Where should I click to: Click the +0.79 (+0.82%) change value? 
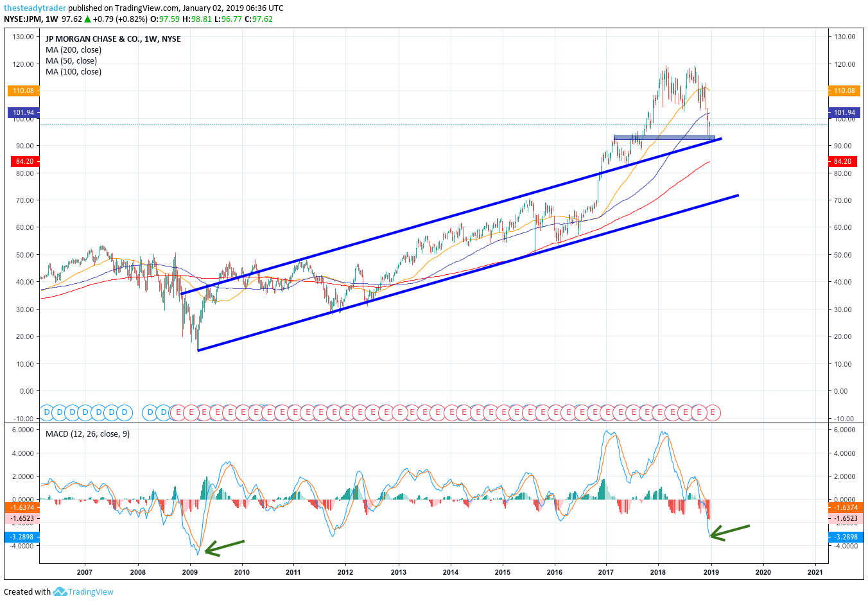[120, 19]
